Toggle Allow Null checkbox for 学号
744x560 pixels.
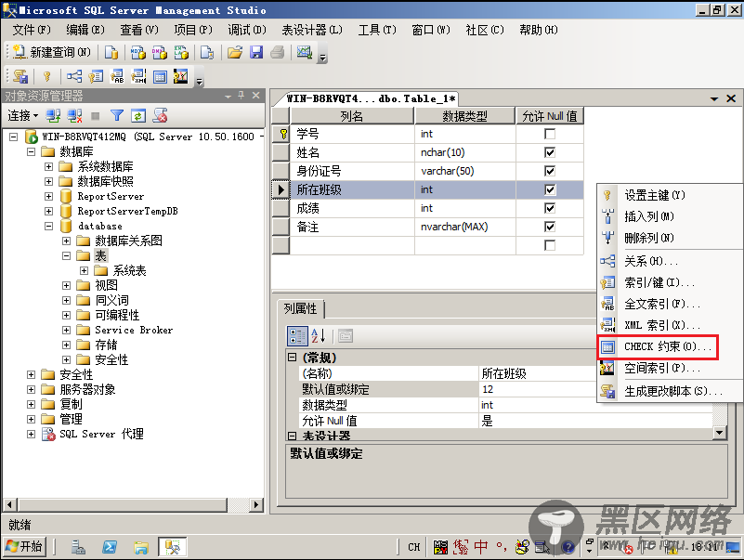tap(550, 134)
